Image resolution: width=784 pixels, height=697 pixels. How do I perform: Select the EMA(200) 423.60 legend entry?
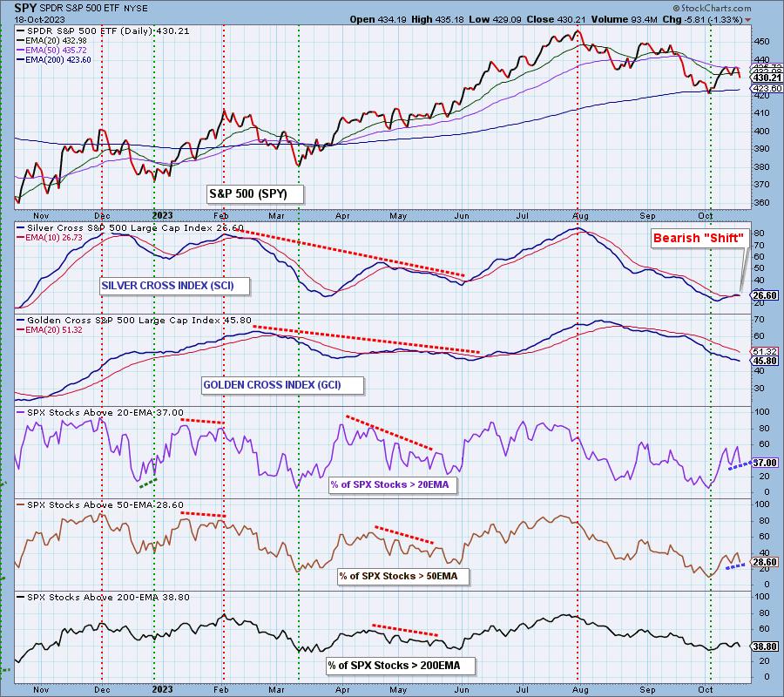point(54,59)
